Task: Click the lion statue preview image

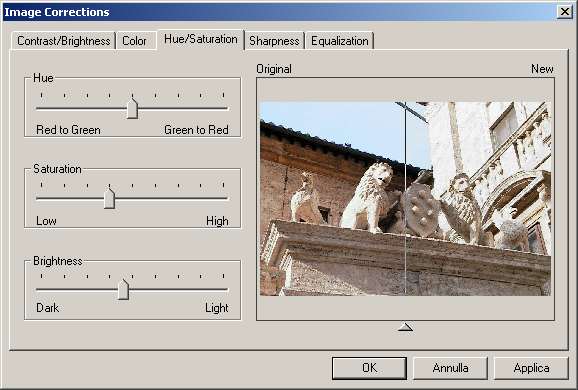Action: tap(405, 199)
